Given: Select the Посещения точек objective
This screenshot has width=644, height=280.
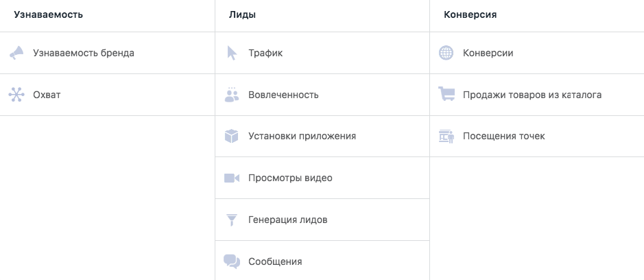Looking at the screenshot, I should pyautogui.click(x=504, y=136).
